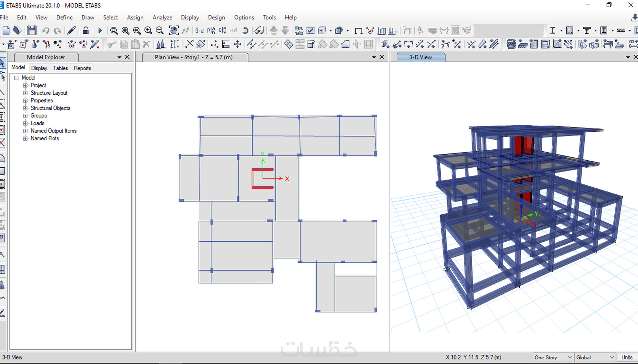Screen dimensions: 638x364
Task: Expand the Properties tree node
Action: 26,101
